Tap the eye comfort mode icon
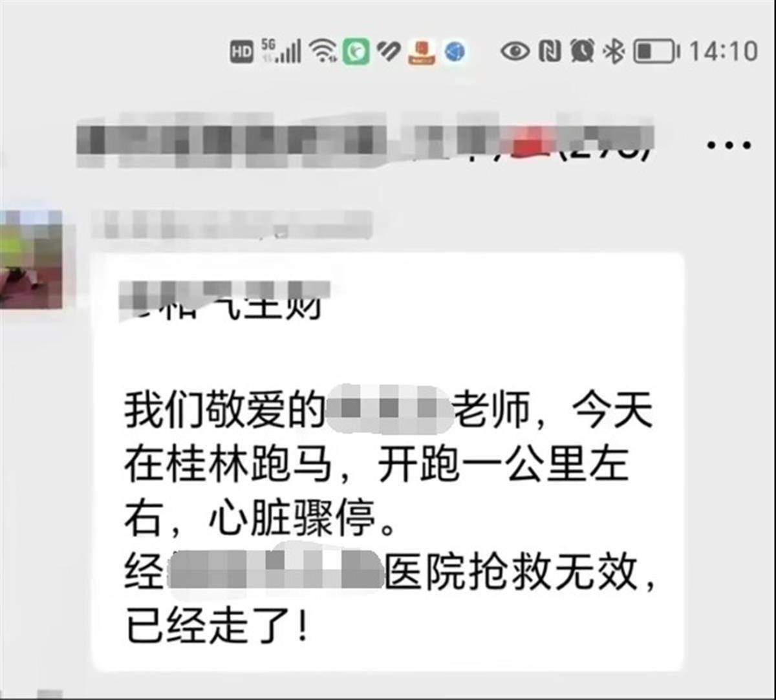 pos(515,51)
